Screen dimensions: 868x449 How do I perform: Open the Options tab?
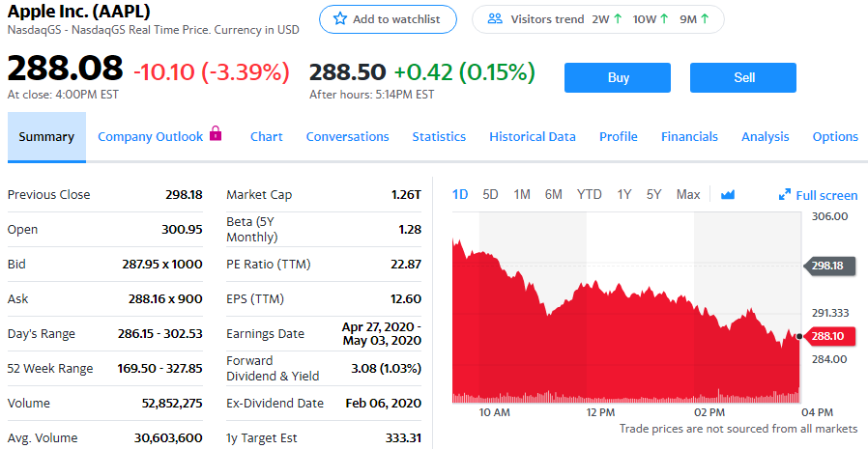tap(835, 137)
